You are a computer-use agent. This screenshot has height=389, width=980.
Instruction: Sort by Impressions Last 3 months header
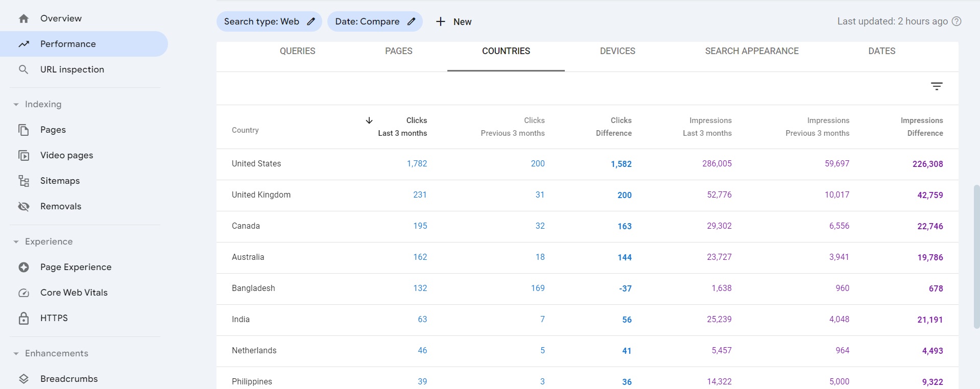tap(707, 127)
